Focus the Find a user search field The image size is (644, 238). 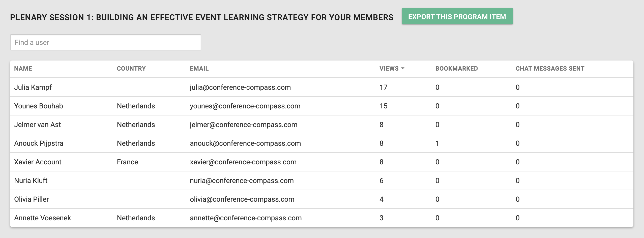coord(105,42)
